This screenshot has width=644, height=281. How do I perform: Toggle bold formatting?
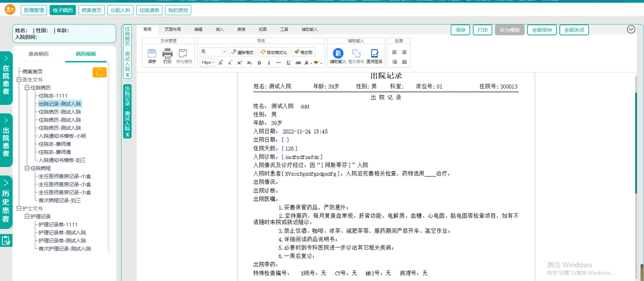pyautogui.click(x=259, y=63)
